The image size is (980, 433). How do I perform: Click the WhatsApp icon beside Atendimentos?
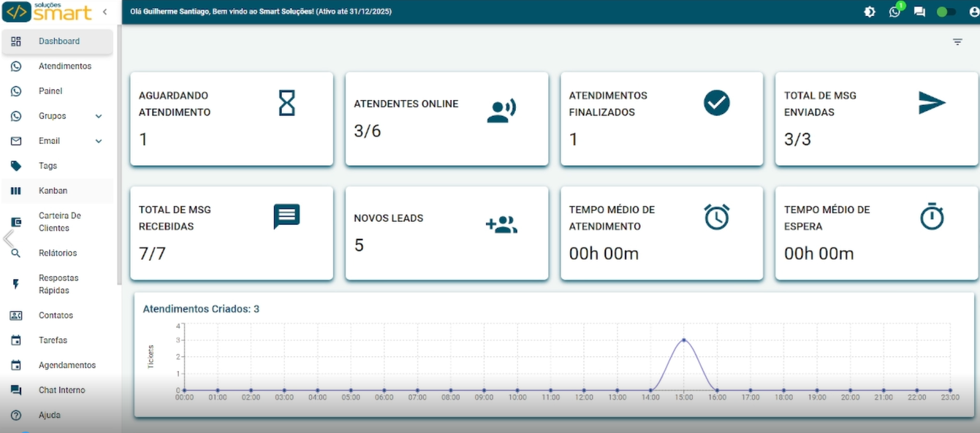tap(16, 66)
